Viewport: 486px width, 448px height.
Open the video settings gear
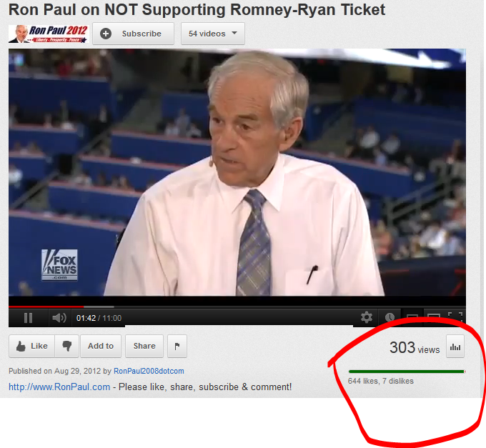tap(367, 317)
